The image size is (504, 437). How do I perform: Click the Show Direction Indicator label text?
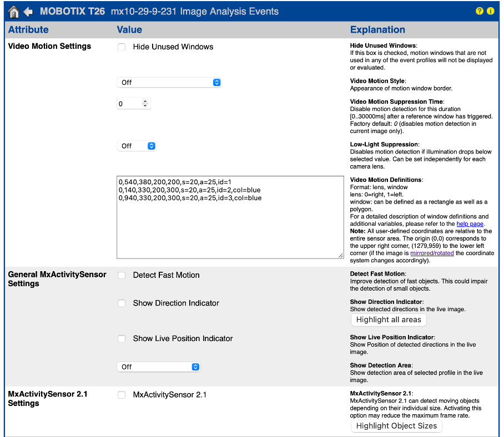176,303
